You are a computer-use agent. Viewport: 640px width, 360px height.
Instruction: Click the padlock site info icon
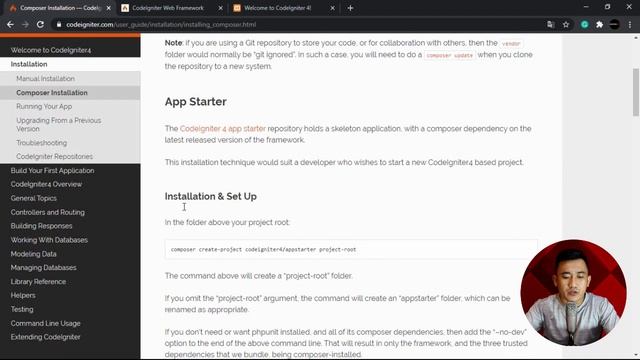tap(59, 24)
